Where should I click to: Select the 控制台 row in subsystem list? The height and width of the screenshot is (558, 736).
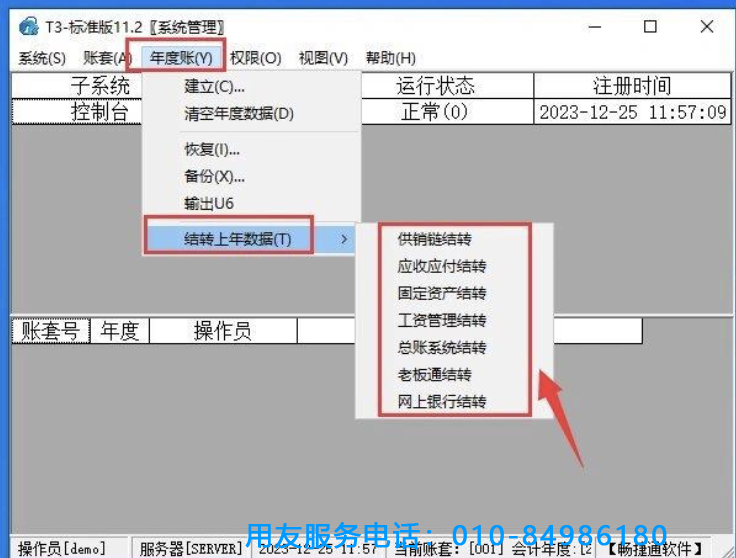click(x=100, y=111)
